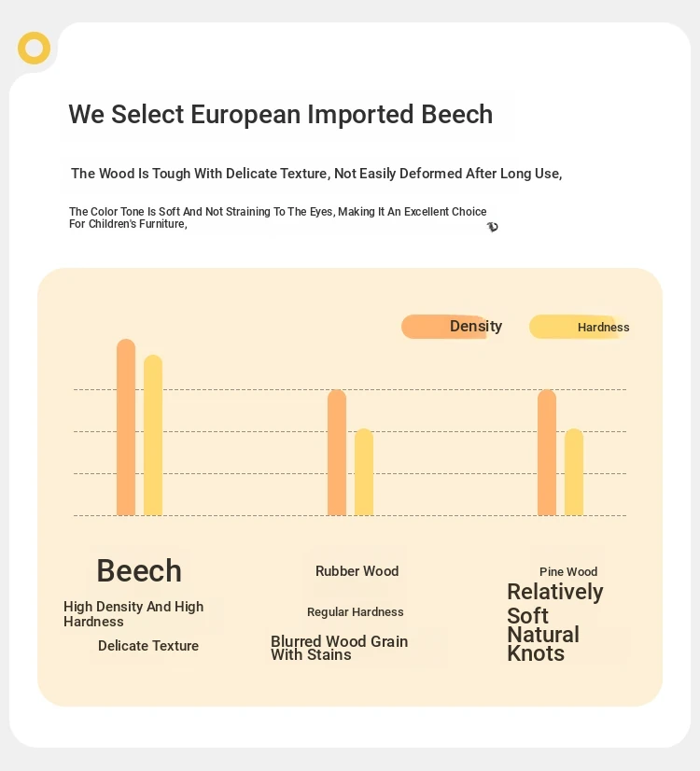Click Pine Wood's orange density bar
Viewport: 700px width, 771px height.
pos(547,453)
